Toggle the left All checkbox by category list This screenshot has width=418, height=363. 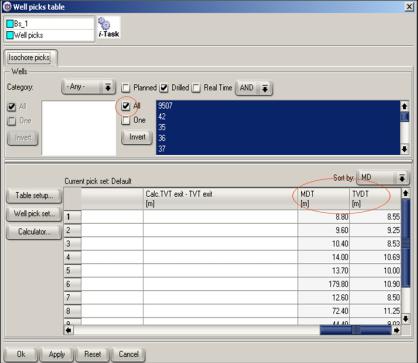12,107
